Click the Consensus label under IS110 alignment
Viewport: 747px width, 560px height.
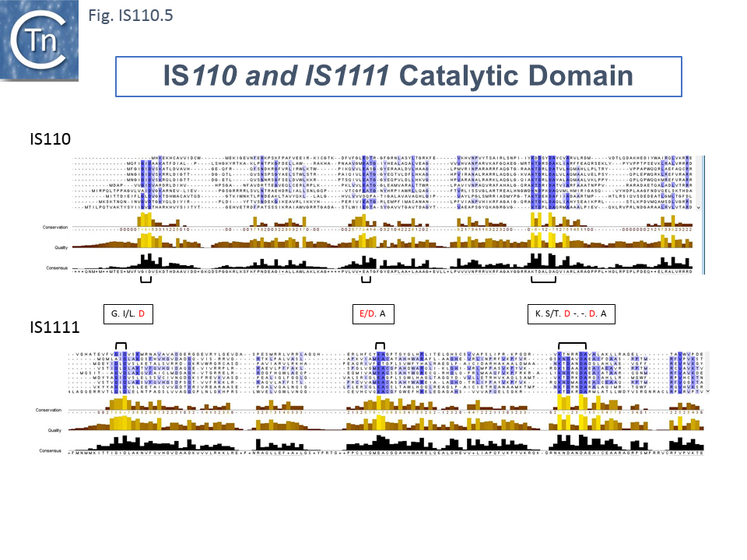point(56,268)
